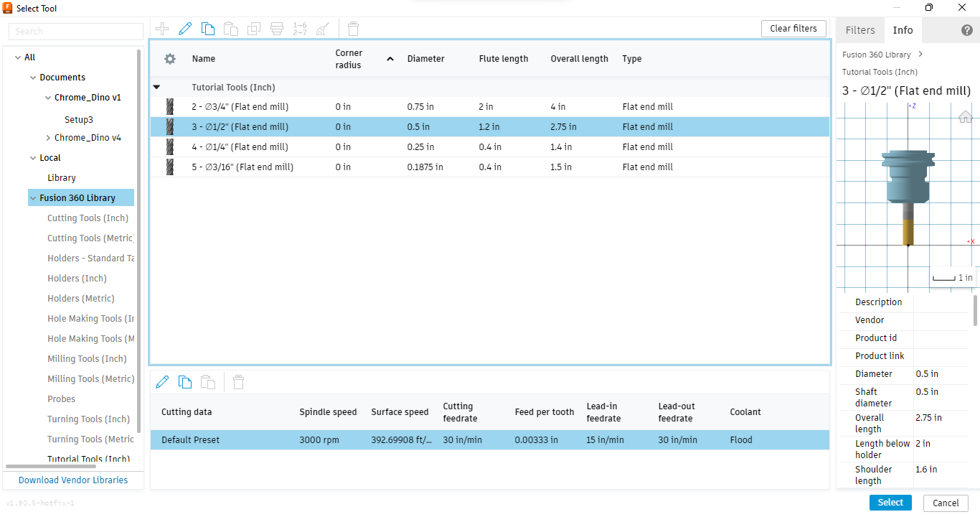
Task: Edit the cutting data preset pencil icon
Action: click(x=163, y=382)
